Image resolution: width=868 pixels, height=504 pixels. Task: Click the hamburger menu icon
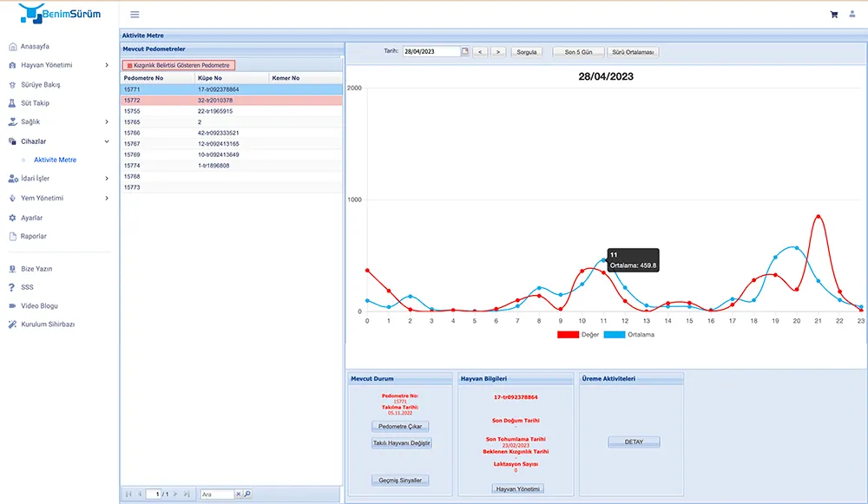tap(135, 15)
